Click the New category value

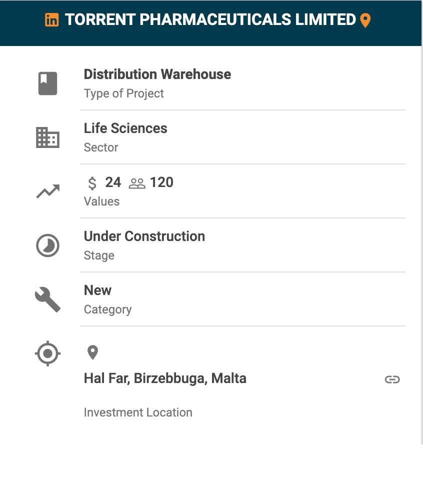tap(97, 290)
